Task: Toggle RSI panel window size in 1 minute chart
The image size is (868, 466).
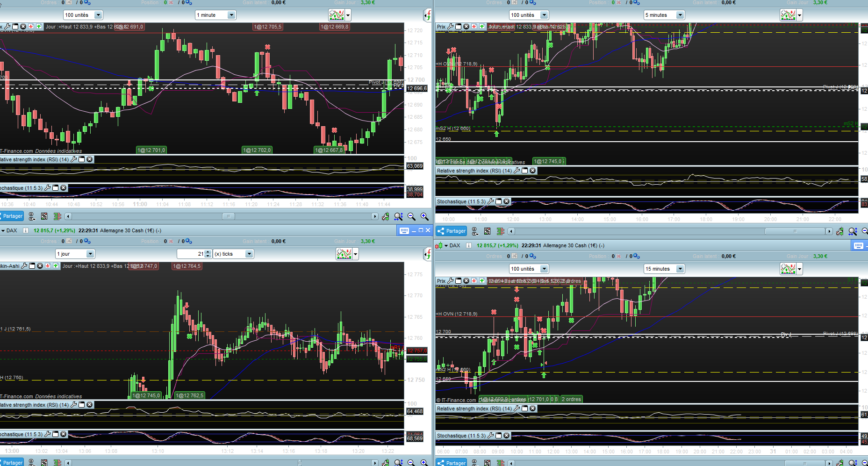Action: point(82,159)
